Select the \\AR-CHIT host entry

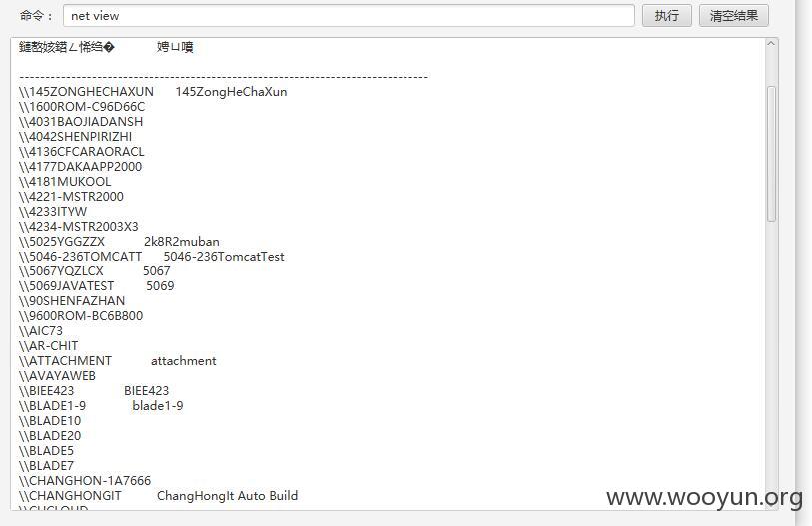49,347
